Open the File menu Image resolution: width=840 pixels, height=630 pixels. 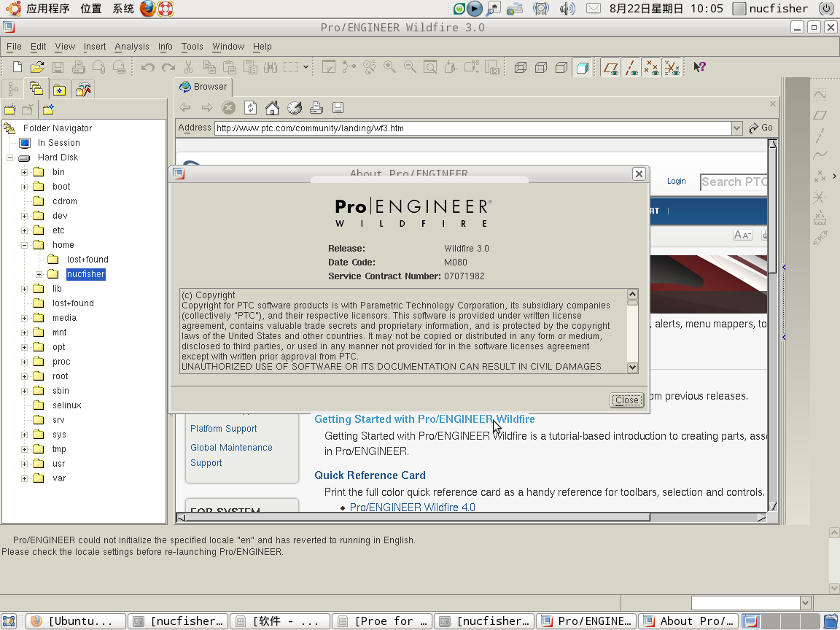point(14,47)
